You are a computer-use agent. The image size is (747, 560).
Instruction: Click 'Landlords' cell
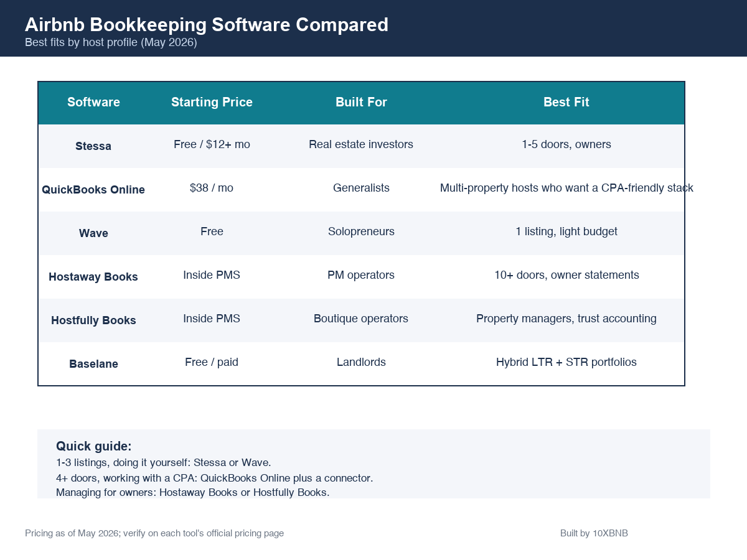[361, 362]
